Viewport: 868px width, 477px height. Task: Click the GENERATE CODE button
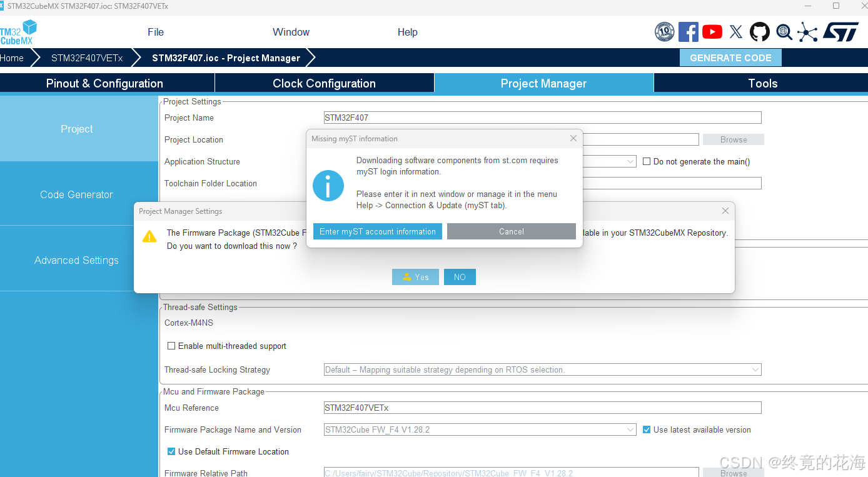(730, 58)
